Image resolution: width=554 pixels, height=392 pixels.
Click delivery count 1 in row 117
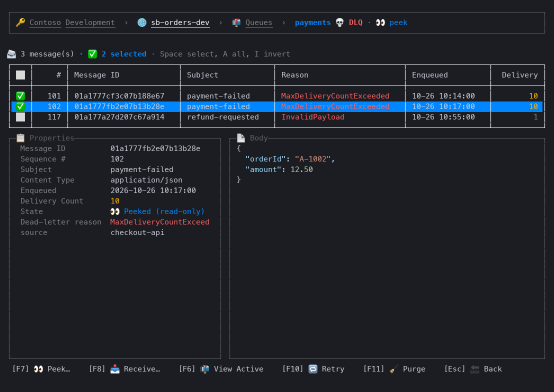click(x=535, y=117)
